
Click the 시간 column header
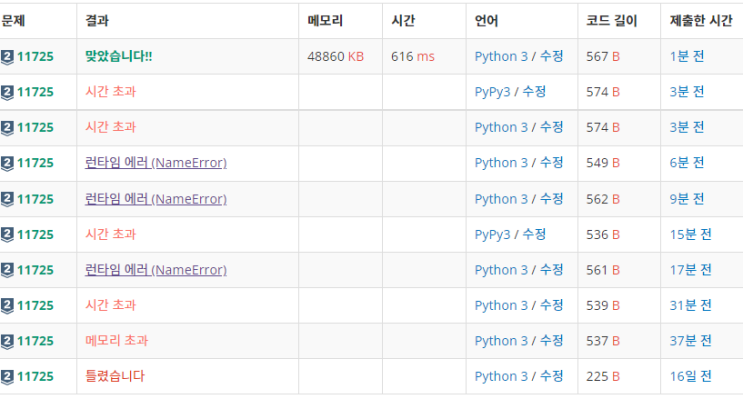click(x=403, y=21)
